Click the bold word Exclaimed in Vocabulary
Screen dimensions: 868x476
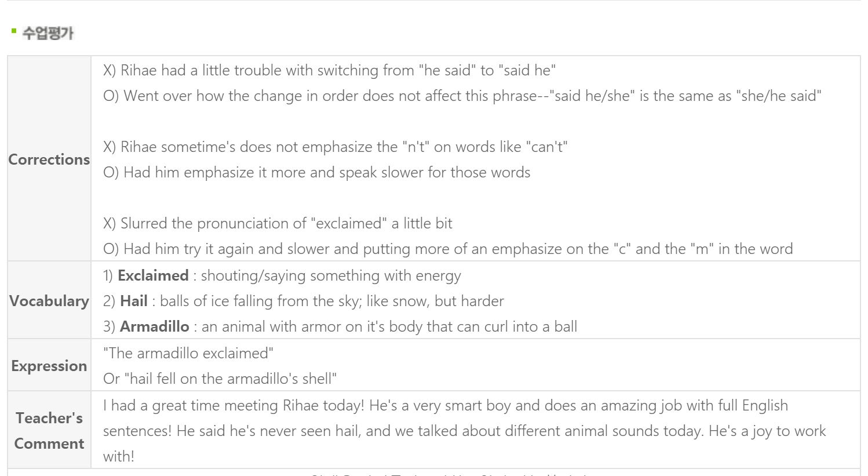pyautogui.click(x=153, y=275)
